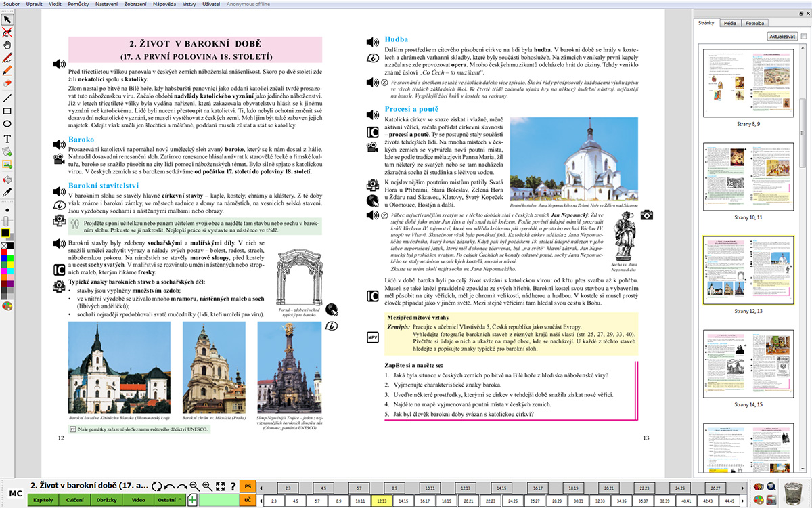Open help with the question mark icon

[x=233, y=486]
